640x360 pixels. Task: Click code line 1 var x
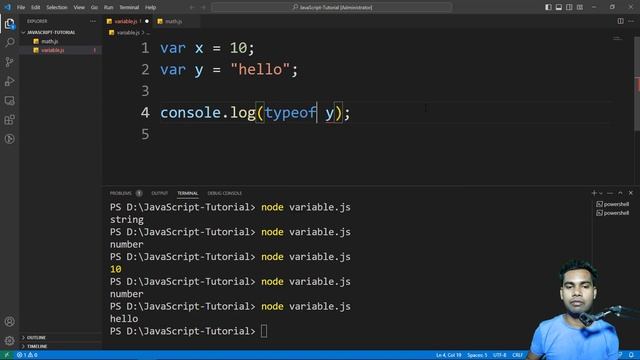207,48
